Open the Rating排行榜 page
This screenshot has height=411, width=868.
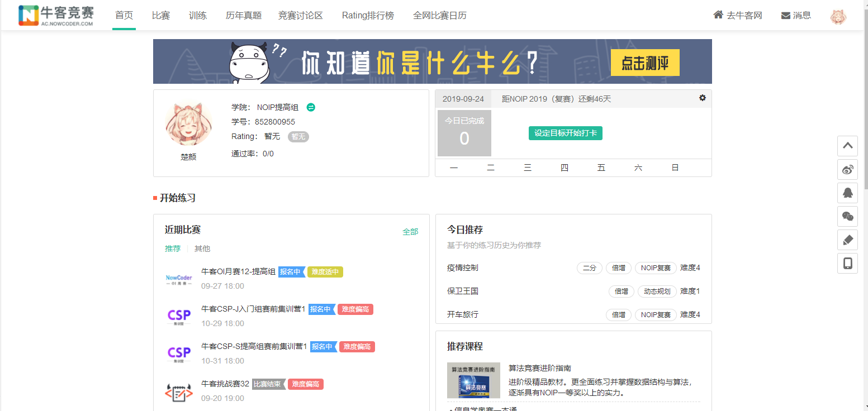(367, 15)
